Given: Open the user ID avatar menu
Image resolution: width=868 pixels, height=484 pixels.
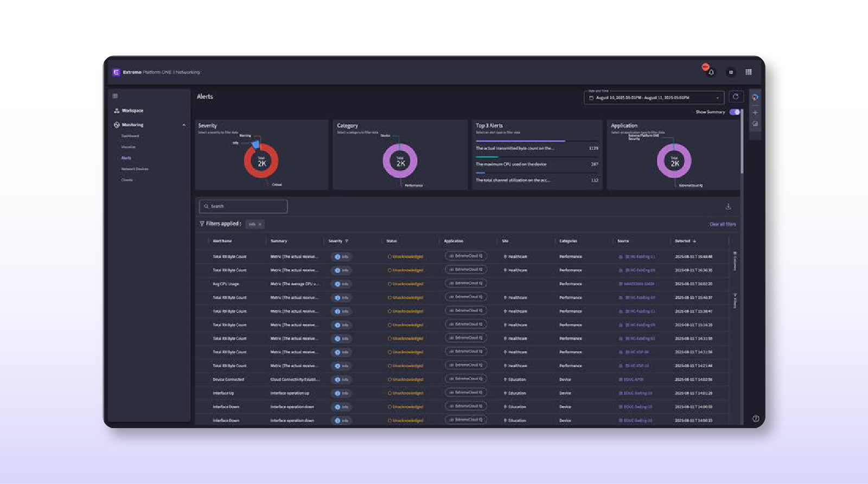Looking at the screenshot, I should coord(731,72).
